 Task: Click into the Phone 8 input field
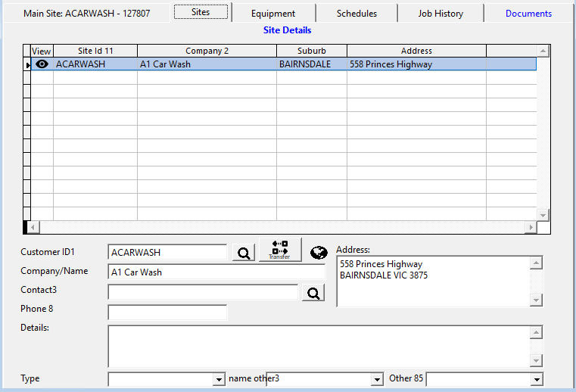[167, 312]
